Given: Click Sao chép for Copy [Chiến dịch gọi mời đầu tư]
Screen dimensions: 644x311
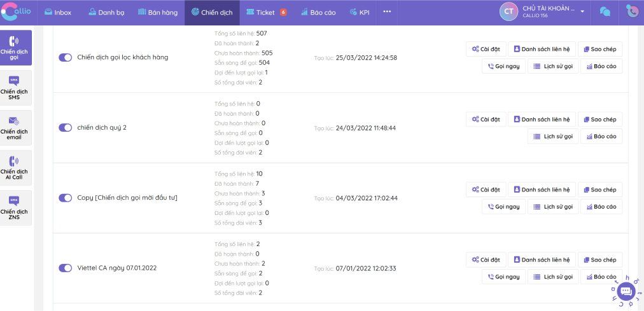Looking at the screenshot, I should coord(599,190).
